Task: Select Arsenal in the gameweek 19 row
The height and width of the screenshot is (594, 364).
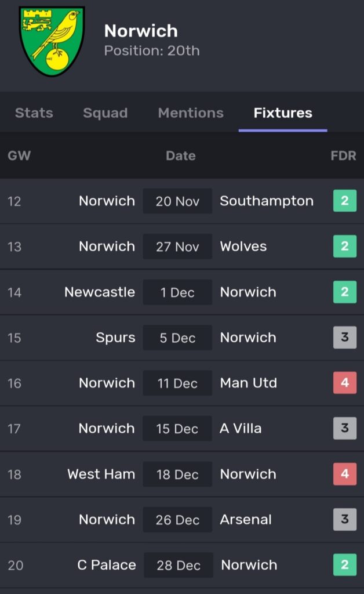Action: [246, 520]
